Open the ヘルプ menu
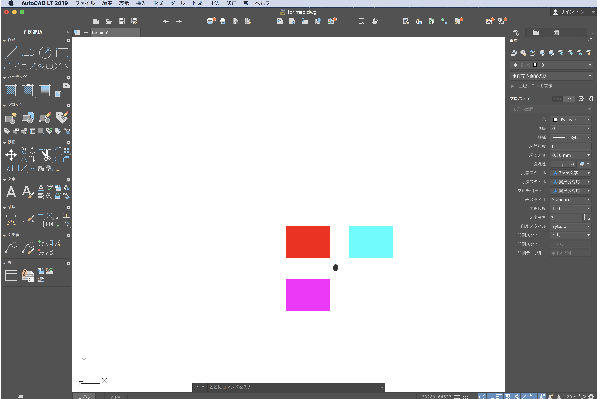The image size is (600, 399). coord(262,3)
